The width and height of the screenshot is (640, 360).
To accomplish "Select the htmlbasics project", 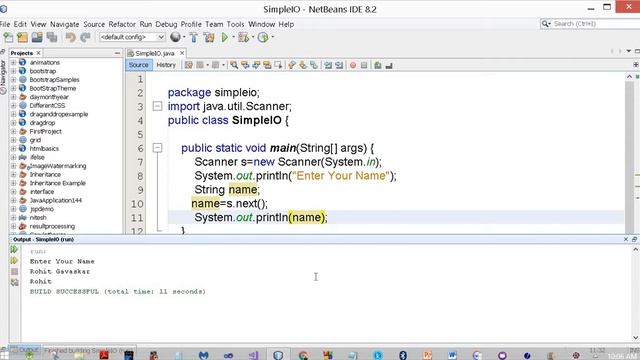I will 44,149.
